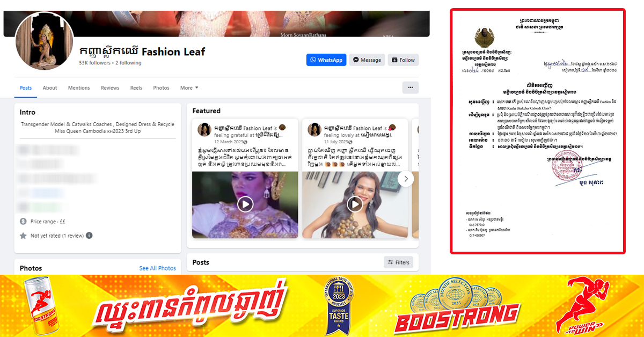Viewport: 644px width, 337px height.
Task: Switch to the Mentions tab
Action: 79,88
